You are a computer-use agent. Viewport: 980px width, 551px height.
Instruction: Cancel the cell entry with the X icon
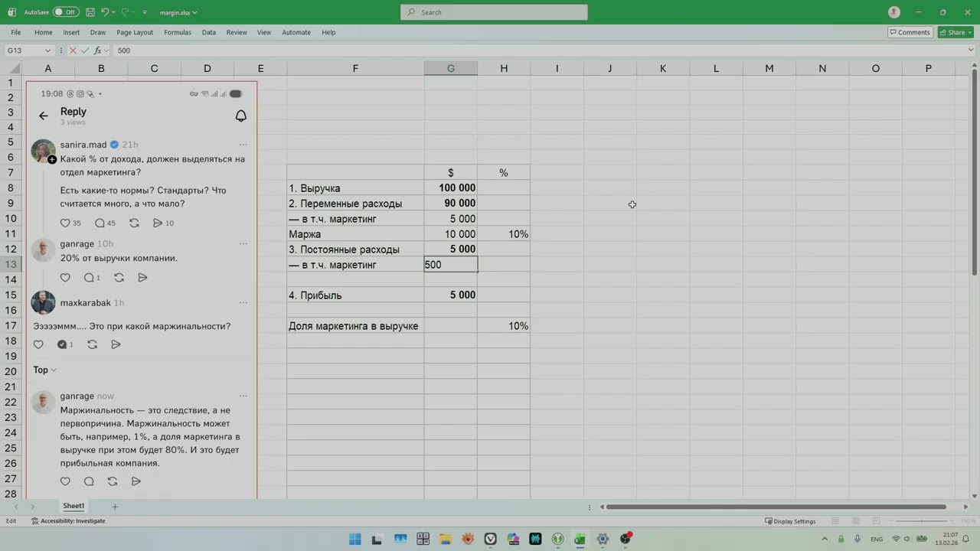point(73,51)
